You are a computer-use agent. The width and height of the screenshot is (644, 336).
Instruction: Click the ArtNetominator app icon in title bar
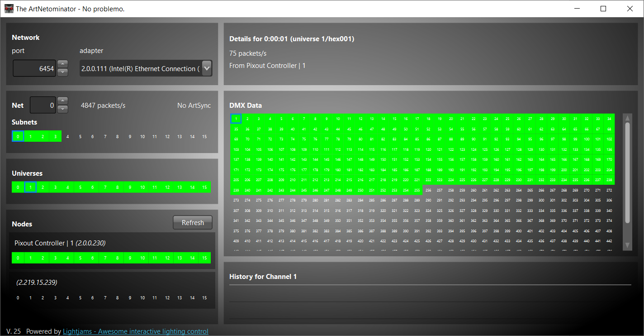(9, 9)
